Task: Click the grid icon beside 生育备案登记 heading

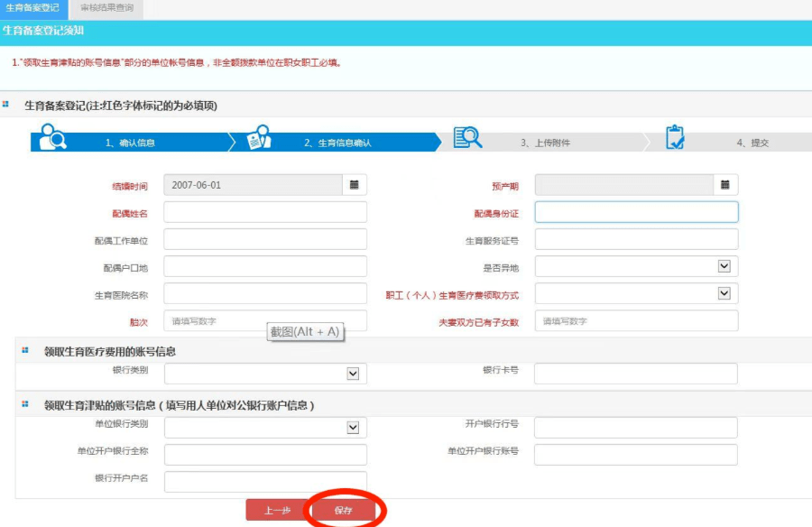Action: point(6,105)
